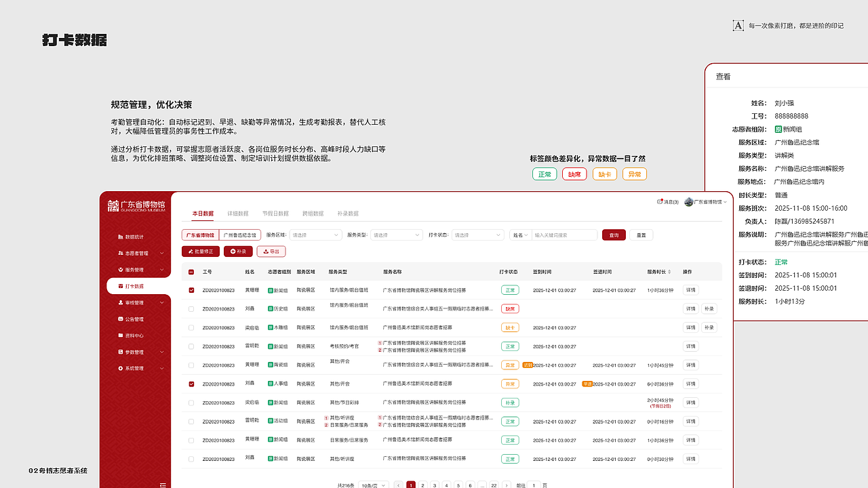This screenshot has height=488, width=868.
Task: Click the orange 早退 tag icon
Action: coord(588,384)
